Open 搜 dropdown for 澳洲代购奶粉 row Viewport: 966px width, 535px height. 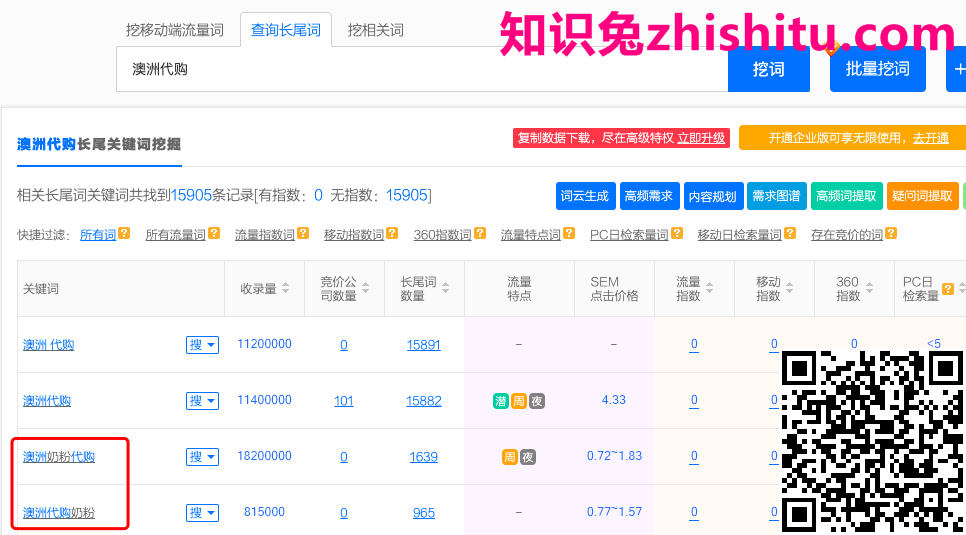coord(203,512)
